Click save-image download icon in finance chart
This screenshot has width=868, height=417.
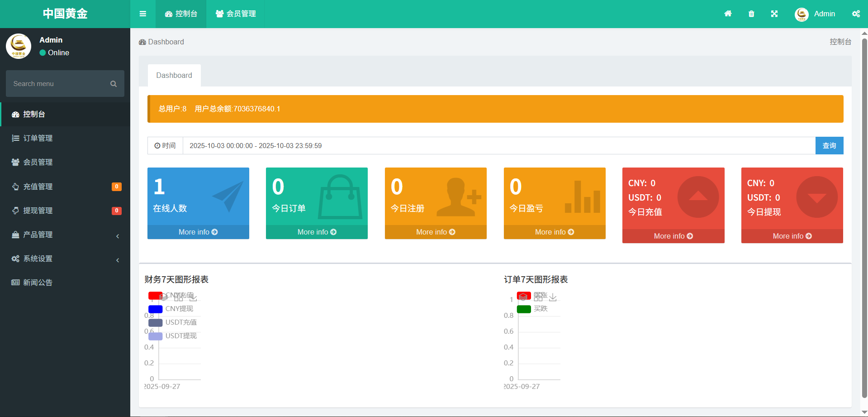click(x=193, y=297)
